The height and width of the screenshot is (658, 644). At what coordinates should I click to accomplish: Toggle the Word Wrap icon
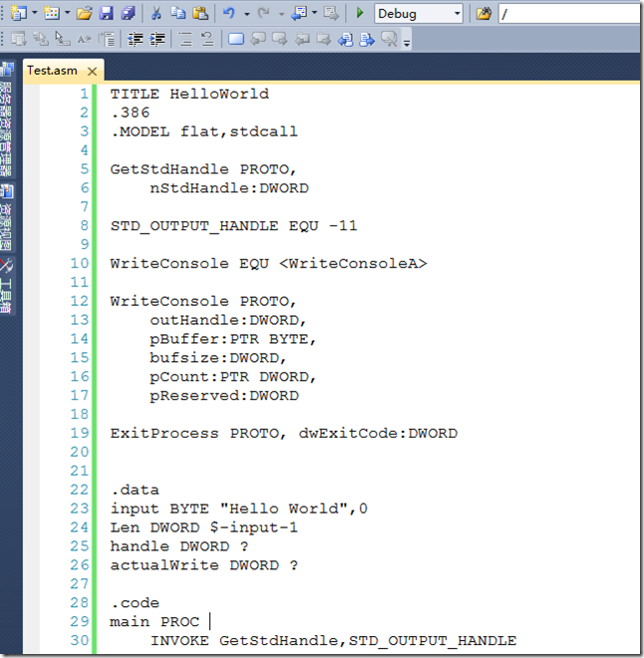pyautogui.click(x=107, y=39)
